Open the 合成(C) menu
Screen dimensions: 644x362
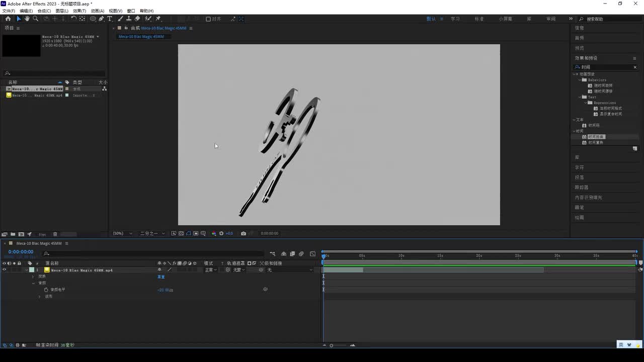44,11
